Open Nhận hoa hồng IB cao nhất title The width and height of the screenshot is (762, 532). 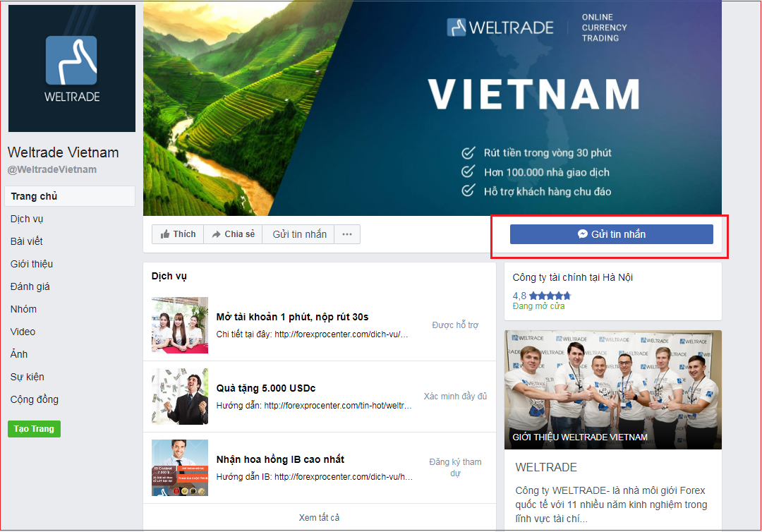pyautogui.click(x=280, y=459)
